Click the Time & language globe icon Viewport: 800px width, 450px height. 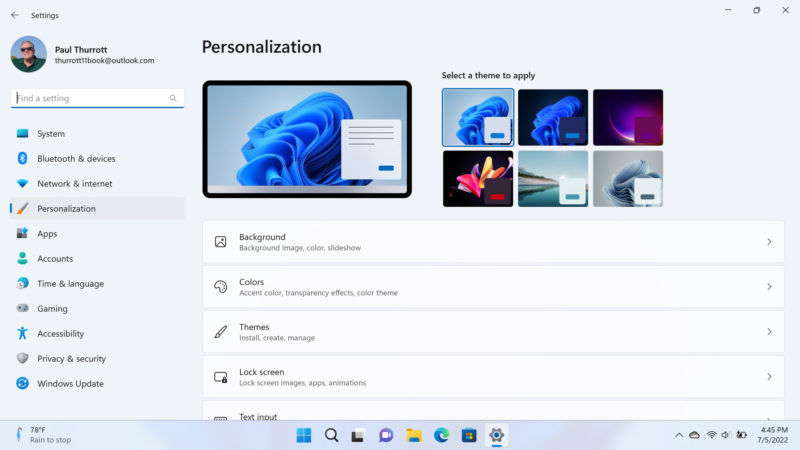22,284
